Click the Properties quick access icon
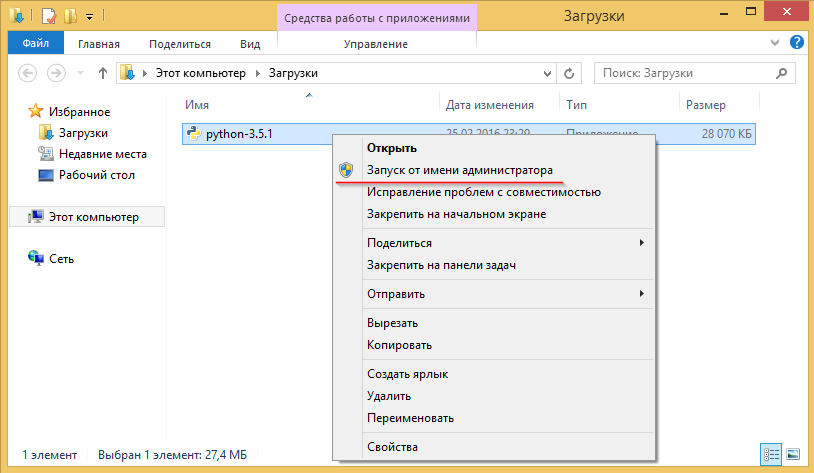 click(48, 16)
